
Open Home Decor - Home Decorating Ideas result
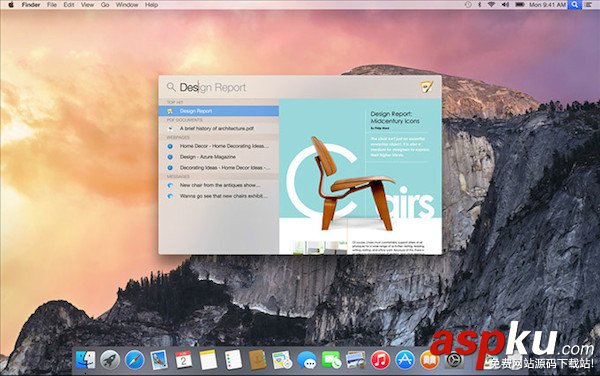(218, 146)
